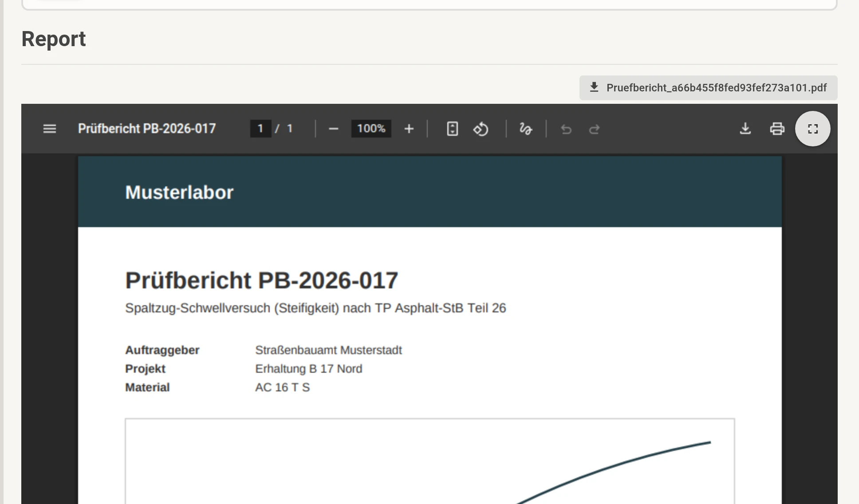Click AC 16 T S value
Image resolution: width=859 pixels, height=504 pixels.
tap(283, 387)
